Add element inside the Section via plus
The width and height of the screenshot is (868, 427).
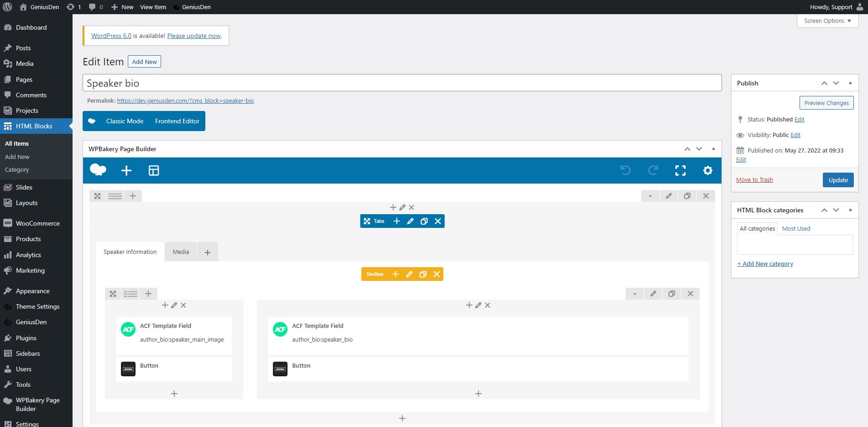(396, 274)
